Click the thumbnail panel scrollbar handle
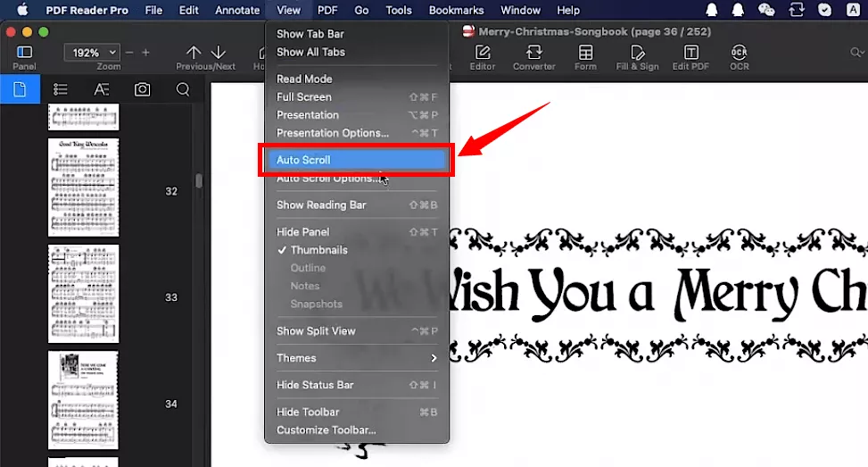 (199, 181)
